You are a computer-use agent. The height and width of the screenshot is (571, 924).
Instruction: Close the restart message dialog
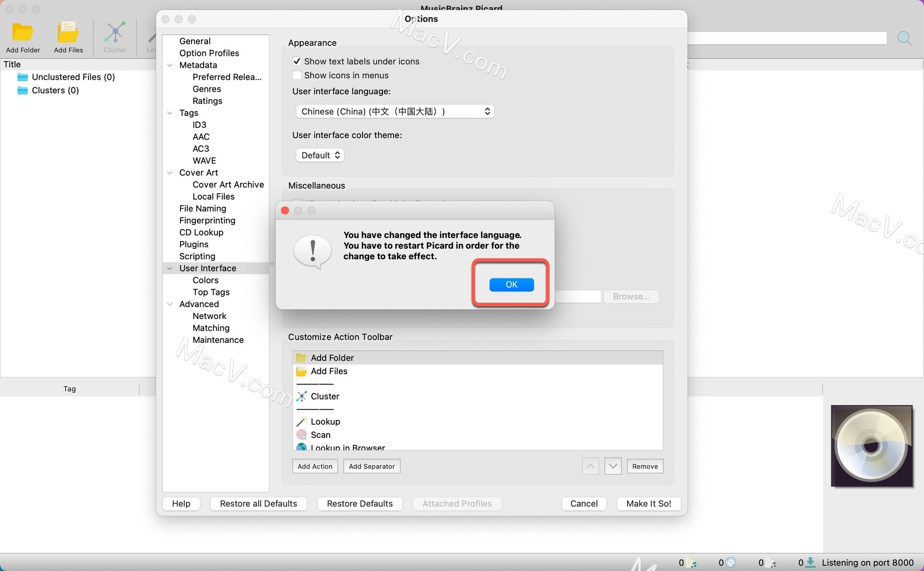285,211
